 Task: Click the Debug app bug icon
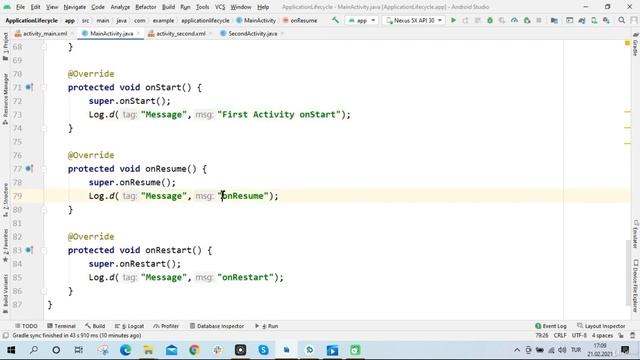pos(490,20)
